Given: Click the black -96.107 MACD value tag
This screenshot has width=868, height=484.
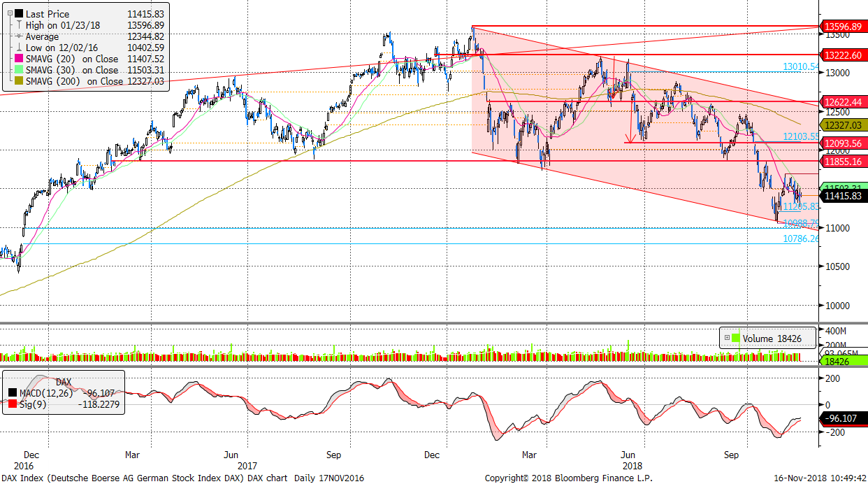Looking at the screenshot, I should coord(842,419).
